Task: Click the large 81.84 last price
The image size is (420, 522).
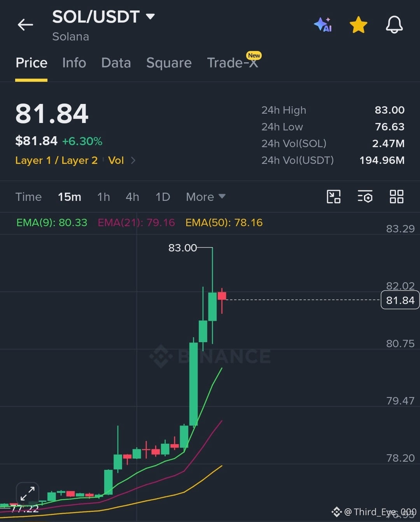Action: [52, 114]
